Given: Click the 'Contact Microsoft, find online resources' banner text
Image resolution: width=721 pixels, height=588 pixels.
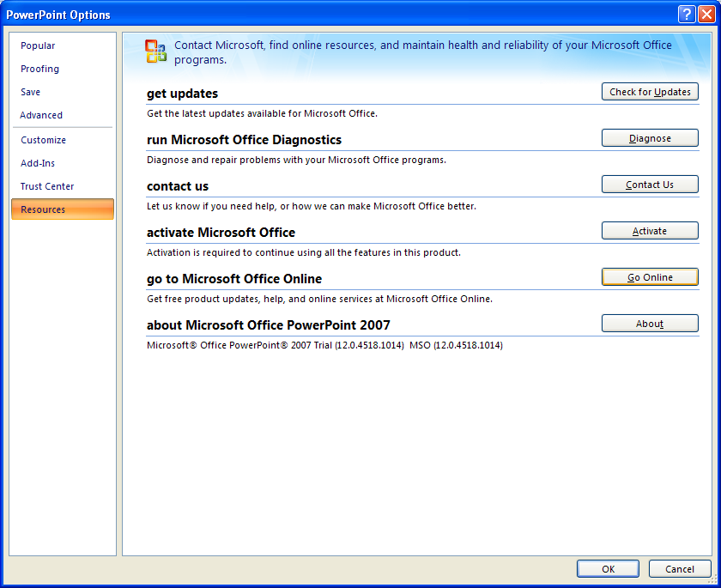Looking at the screenshot, I should [x=423, y=52].
